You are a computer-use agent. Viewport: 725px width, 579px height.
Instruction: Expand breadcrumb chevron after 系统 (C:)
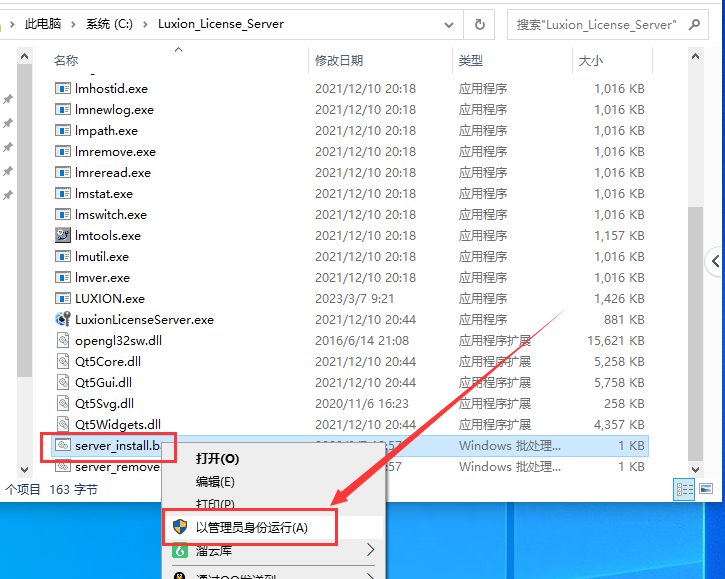click(145, 24)
